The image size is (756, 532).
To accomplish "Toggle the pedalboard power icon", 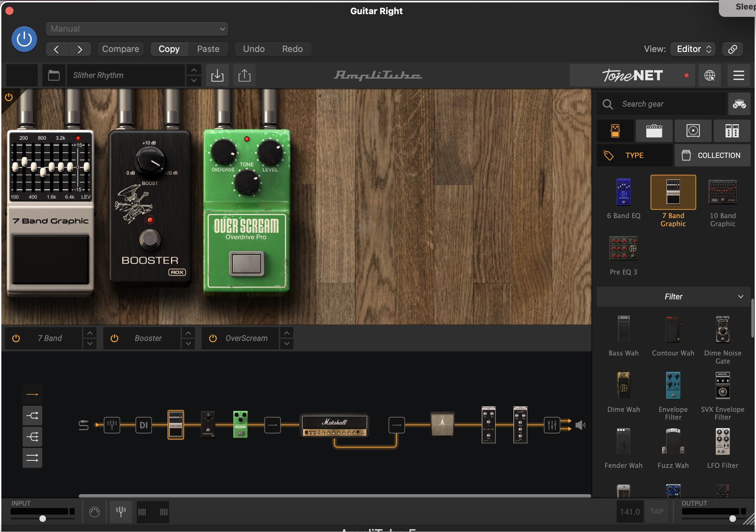I will (x=9, y=97).
